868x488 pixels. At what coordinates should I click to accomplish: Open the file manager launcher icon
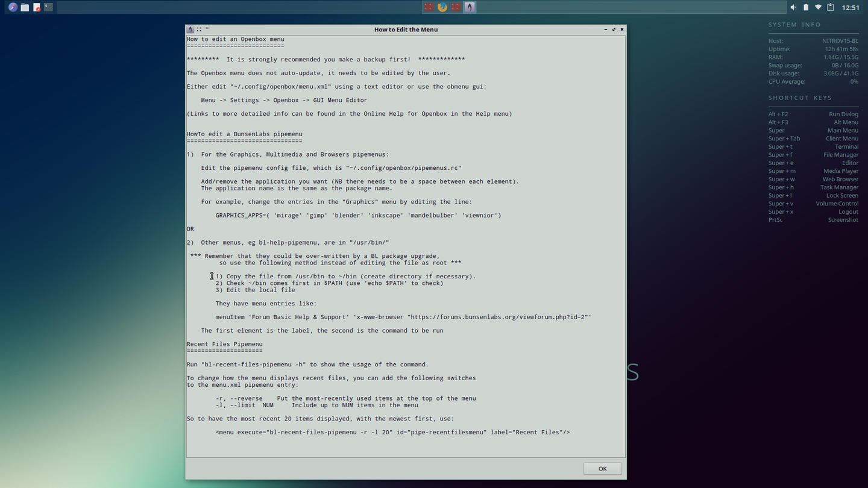tap(25, 7)
